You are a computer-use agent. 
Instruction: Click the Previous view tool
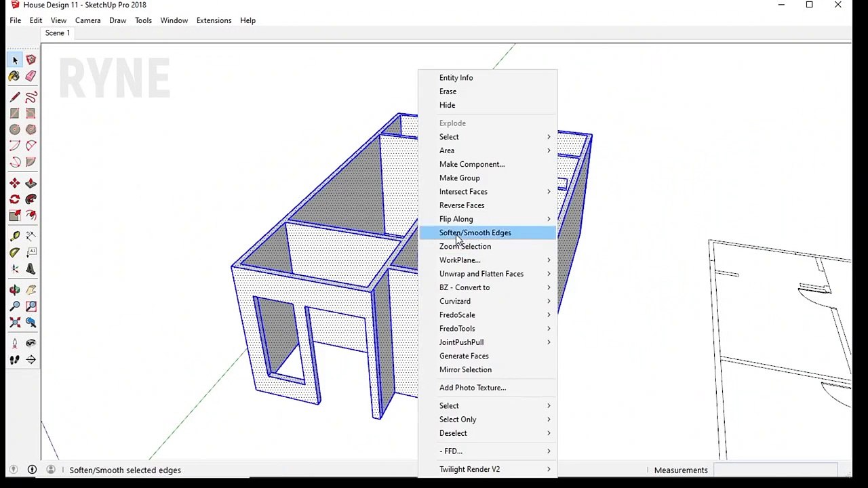point(31,323)
